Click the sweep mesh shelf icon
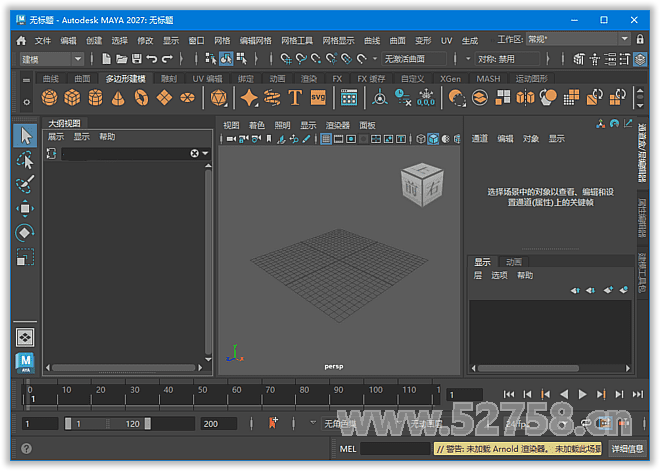Screen dimensions: 660x471 pyautogui.click(x=272, y=98)
